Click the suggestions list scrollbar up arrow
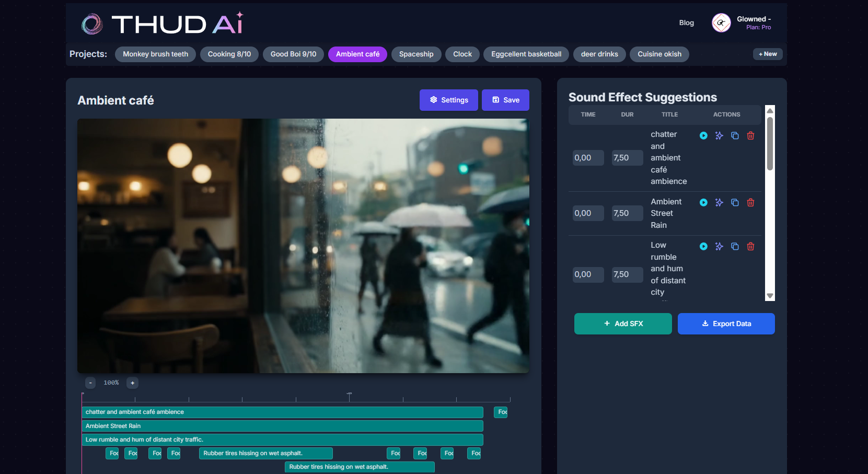The height and width of the screenshot is (474, 868). (x=770, y=111)
